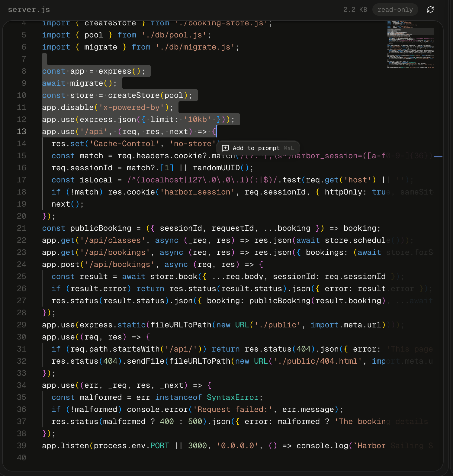This screenshot has height=476, width=453.
Task: Click line number 39 in the gutter
Action: pyautogui.click(x=21, y=446)
